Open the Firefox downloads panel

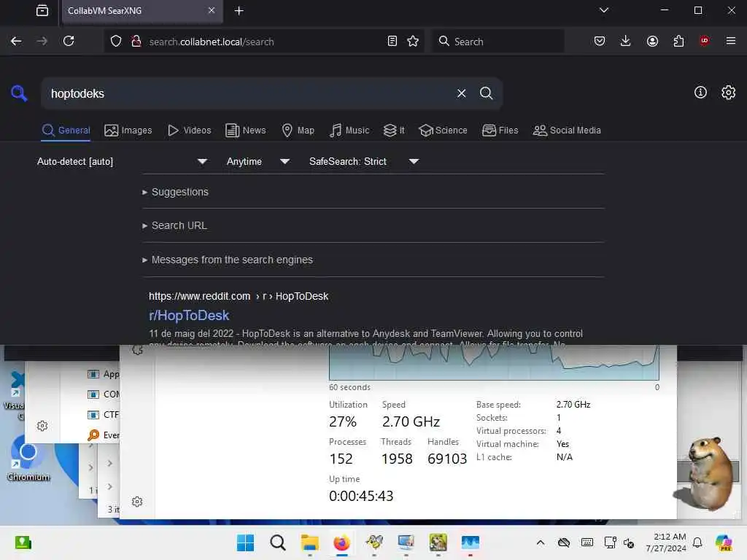click(x=625, y=42)
